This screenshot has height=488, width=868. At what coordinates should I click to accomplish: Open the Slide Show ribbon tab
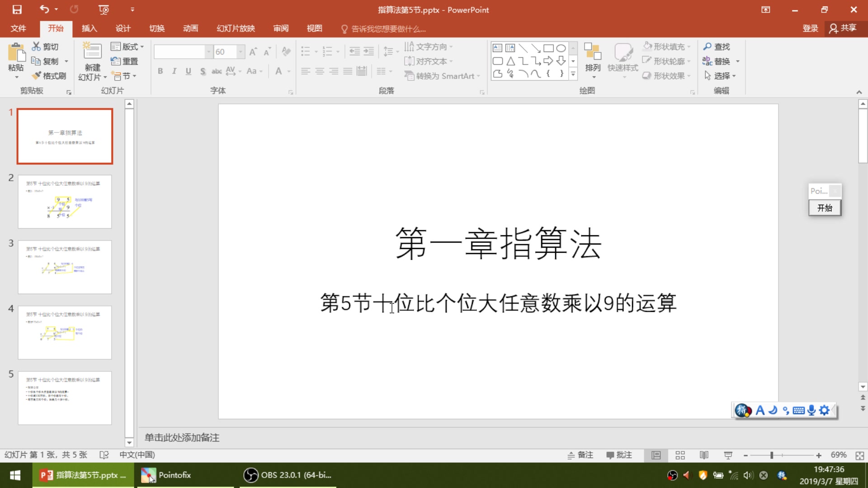236,28
